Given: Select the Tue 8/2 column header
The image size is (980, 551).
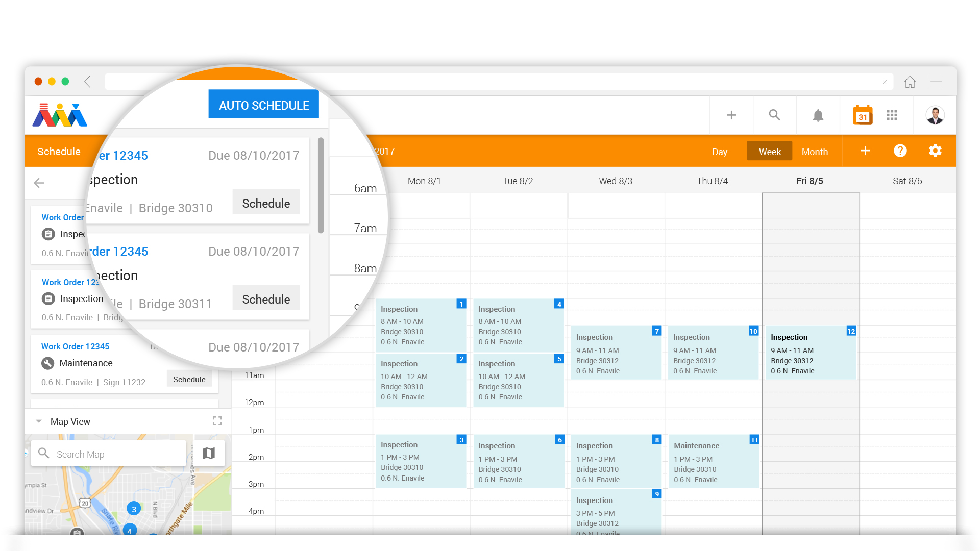Looking at the screenshot, I should pos(518,181).
